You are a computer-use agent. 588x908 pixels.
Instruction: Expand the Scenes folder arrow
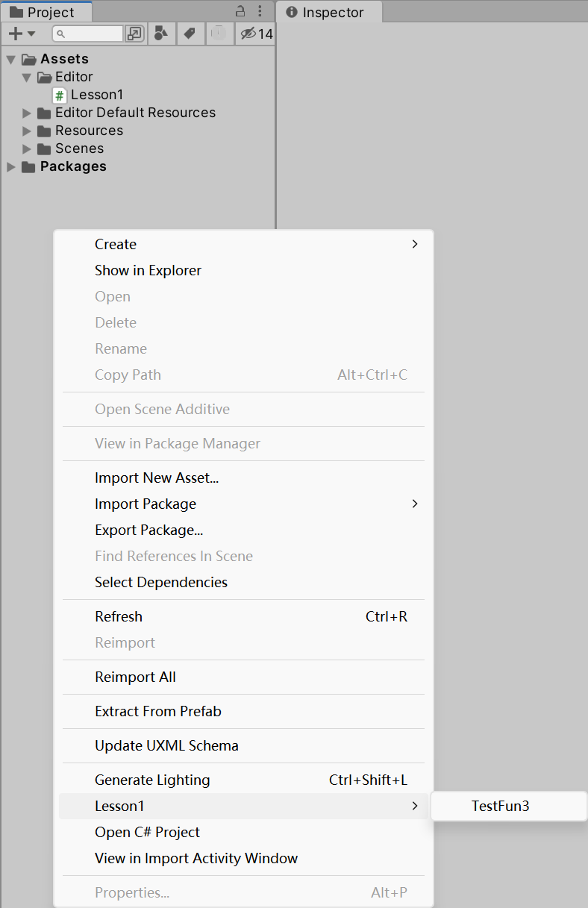coord(27,149)
